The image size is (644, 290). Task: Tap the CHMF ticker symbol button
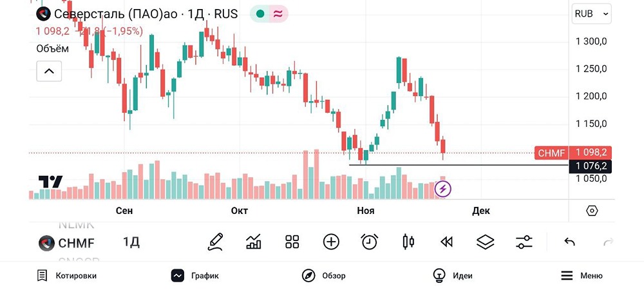pyautogui.click(x=67, y=243)
